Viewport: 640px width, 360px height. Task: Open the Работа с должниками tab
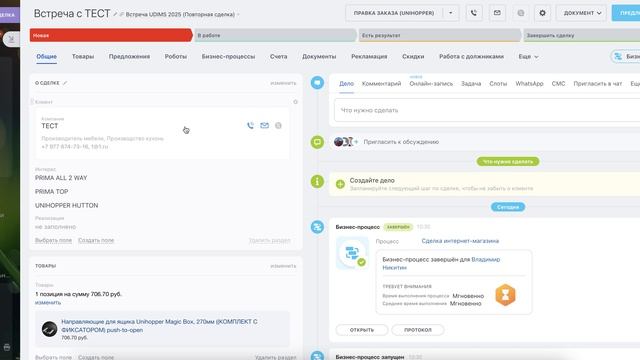pyautogui.click(x=471, y=57)
